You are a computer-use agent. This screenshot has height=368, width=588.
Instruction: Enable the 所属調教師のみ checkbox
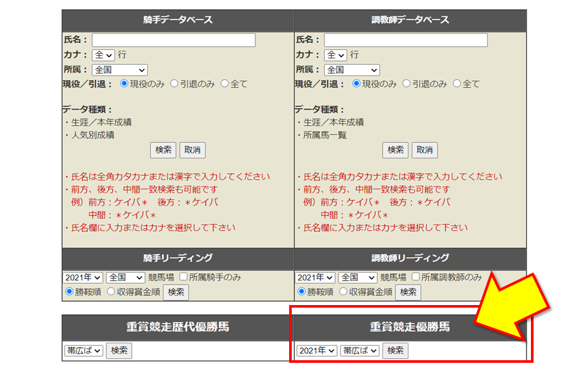coord(416,277)
